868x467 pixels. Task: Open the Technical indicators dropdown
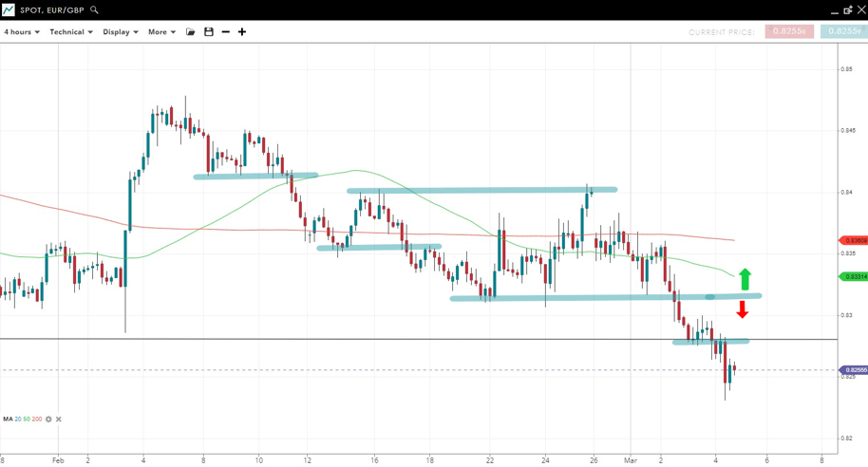pos(71,32)
